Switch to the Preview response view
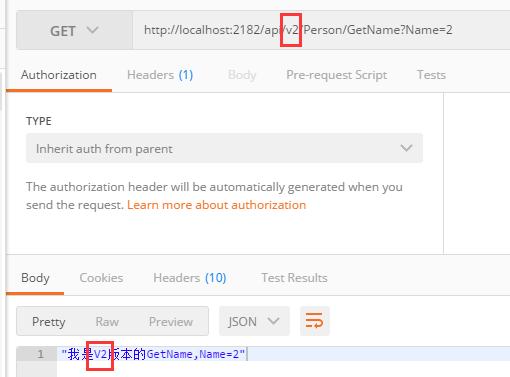This screenshot has width=510, height=377. pos(171,322)
